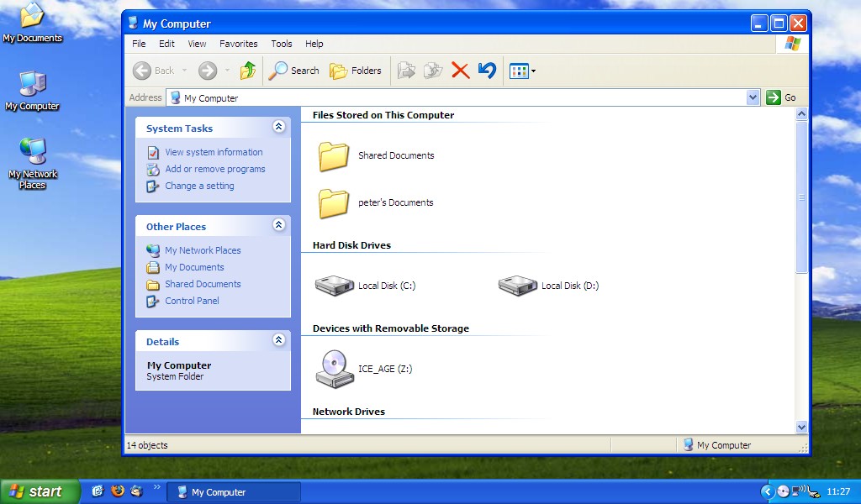The image size is (861, 504).
Task: Open Shared Documents from Other Places
Action: [x=203, y=284]
